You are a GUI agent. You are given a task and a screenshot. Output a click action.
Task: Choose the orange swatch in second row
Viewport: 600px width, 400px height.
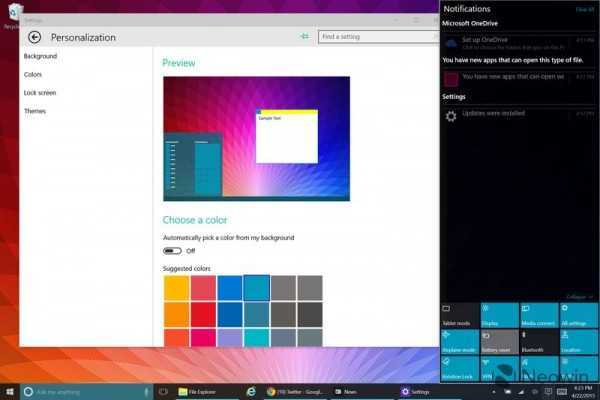[176, 315]
